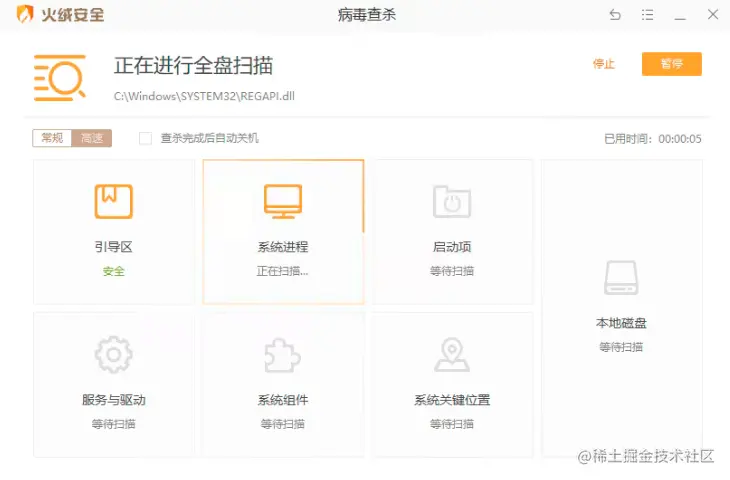The image size is (730, 480).
Task: Click 等待扫描 under 启动项
Action: [452, 271]
